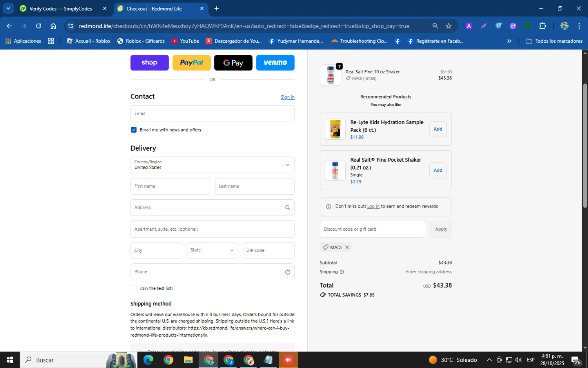588x368 pixels.
Task: Switch to the Verify Codes — SimplyCodes tab
Action: pos(61,9)
